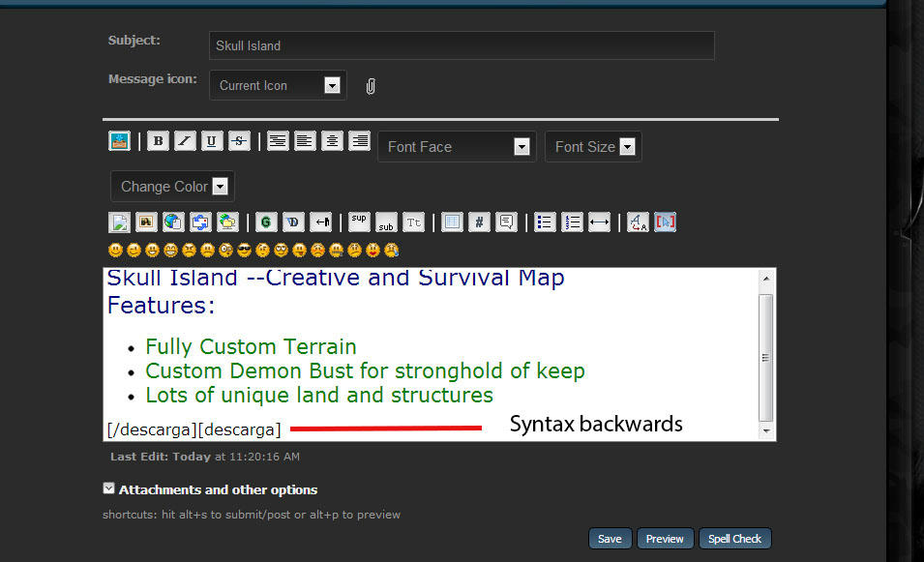Insert a table
Image resolution: width=924 pixels, height=562 pixels.
tap(452, 222)
